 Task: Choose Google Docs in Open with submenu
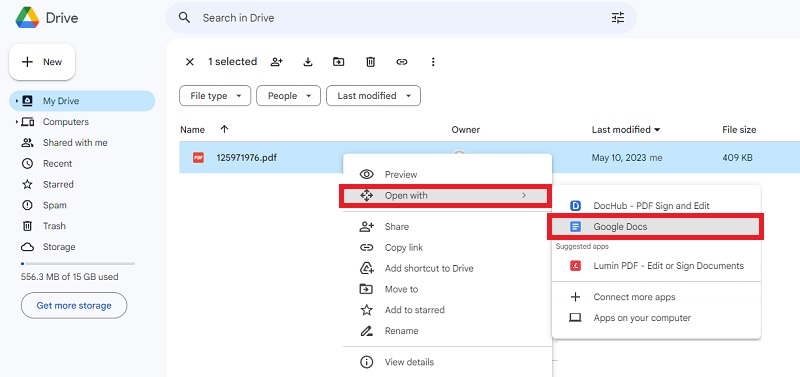[656, 227]
